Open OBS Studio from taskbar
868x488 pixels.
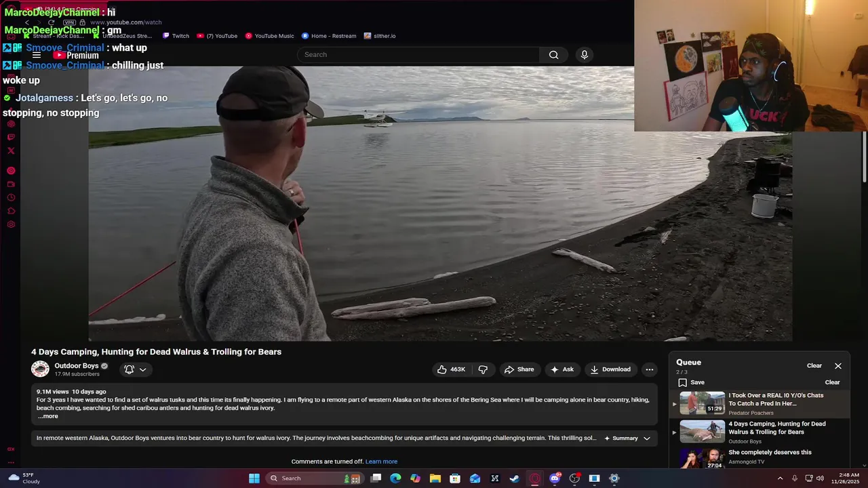[x=574, y=479]
